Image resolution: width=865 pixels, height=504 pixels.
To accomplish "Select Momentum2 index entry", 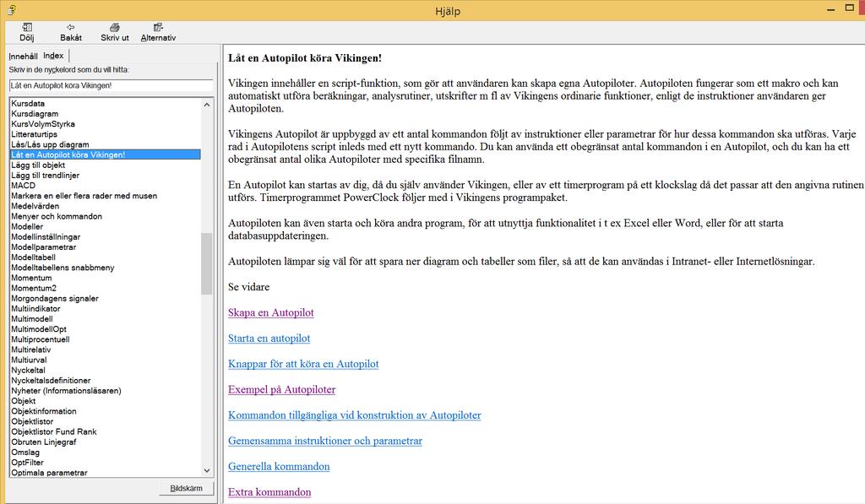I will point(34,288).
